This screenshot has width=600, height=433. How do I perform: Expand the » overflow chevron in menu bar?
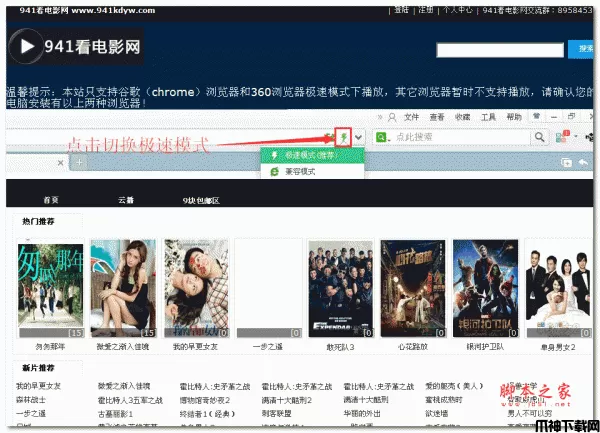tap(380, 117)
